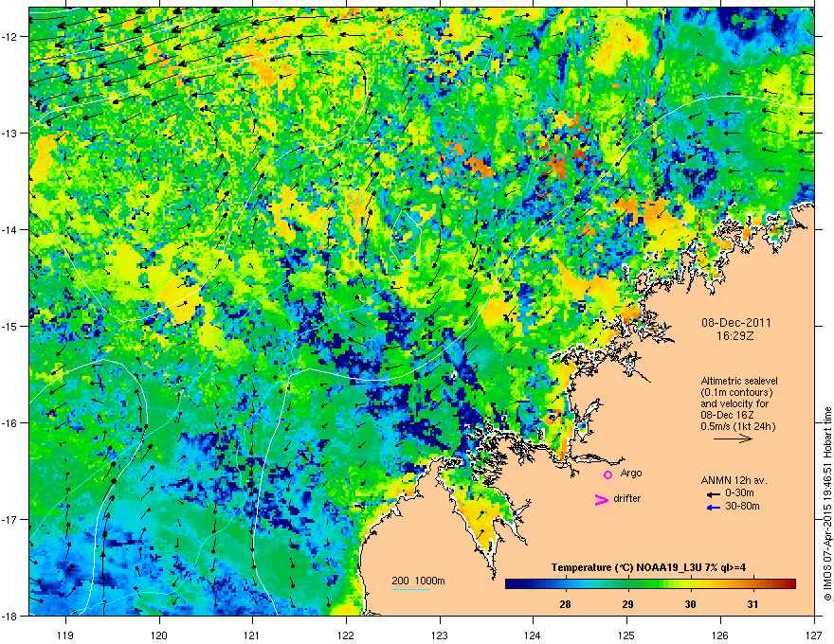The image size is (834, 644).
Task: Click the temperature color bar
Action: [x=650, y=584]
